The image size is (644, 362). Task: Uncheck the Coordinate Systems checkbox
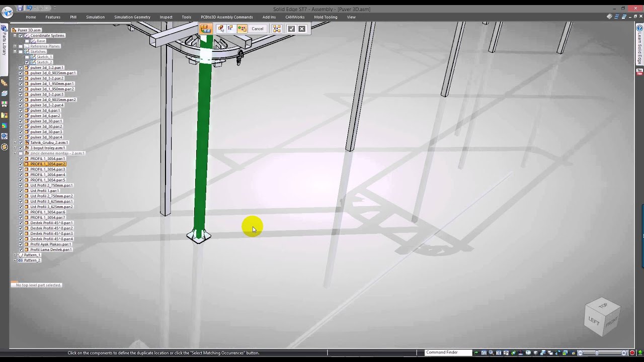click(21, 36)
